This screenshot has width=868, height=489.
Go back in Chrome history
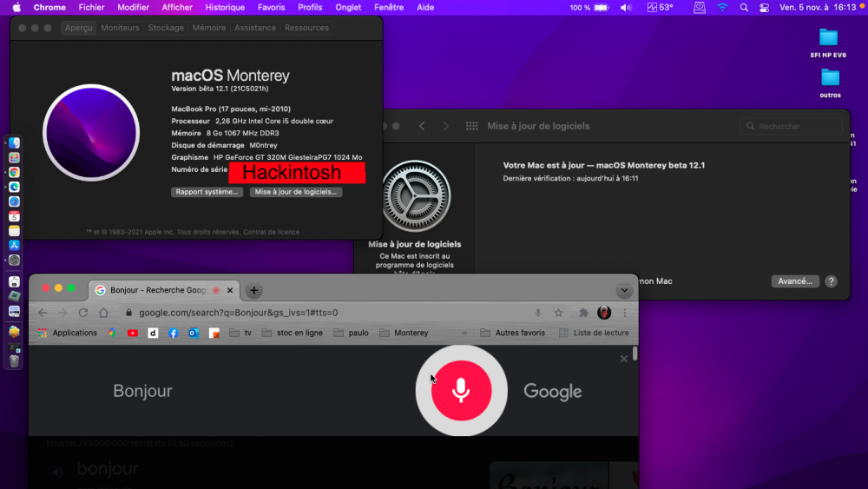tap(43, 313)
